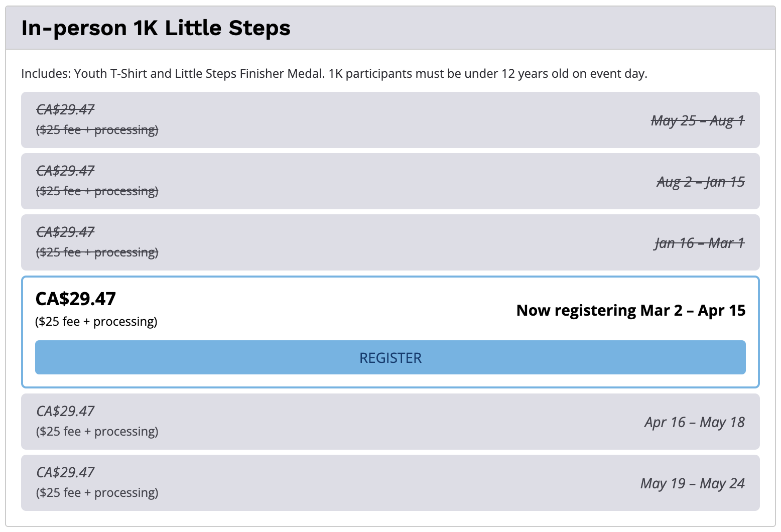Click the blue REGISTER button
Screen dimensions: 781x532
(390, 357)
